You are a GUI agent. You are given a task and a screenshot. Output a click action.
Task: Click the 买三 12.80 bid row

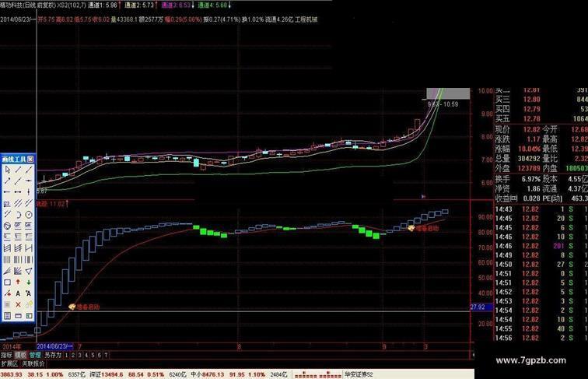point(541,100)
